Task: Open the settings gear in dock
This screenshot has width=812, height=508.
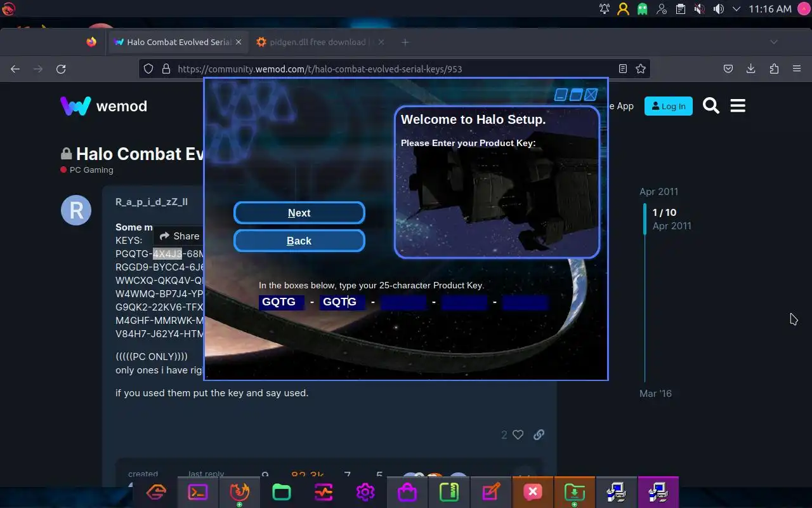Action: coord(365,492)
